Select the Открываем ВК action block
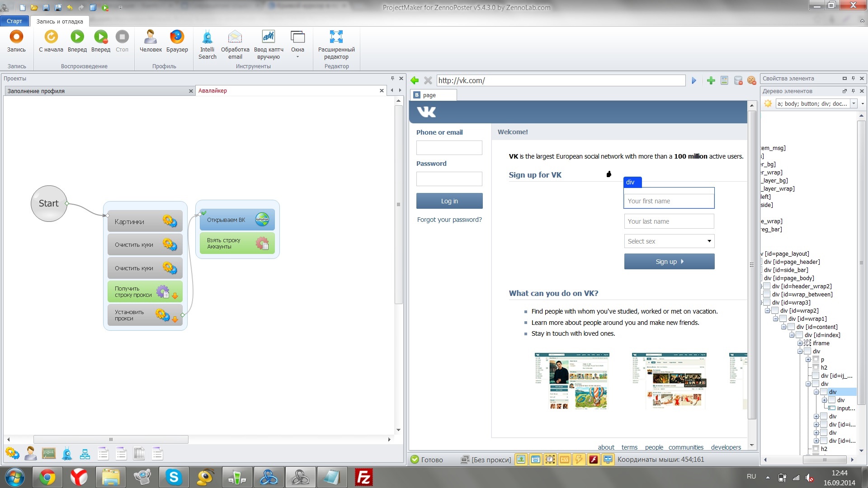 (x=237, y=220)
